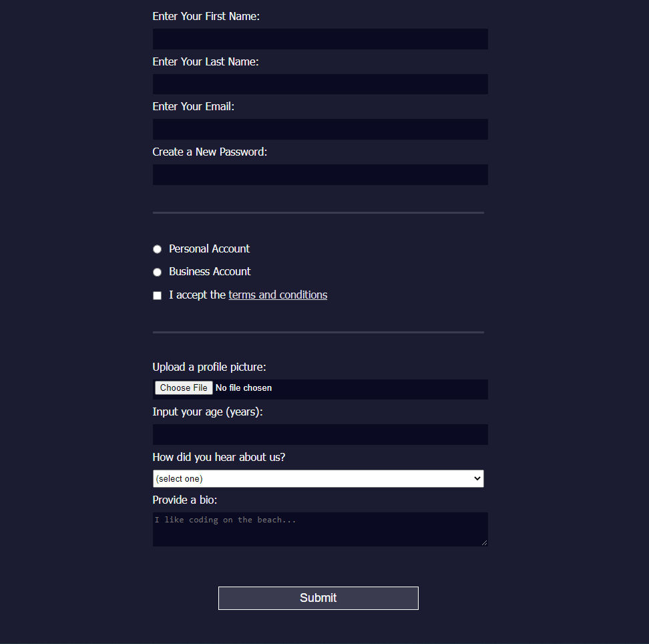Click inside the First Name field
The width and height of the screenshot is (649, 644).
click(320, 39)
